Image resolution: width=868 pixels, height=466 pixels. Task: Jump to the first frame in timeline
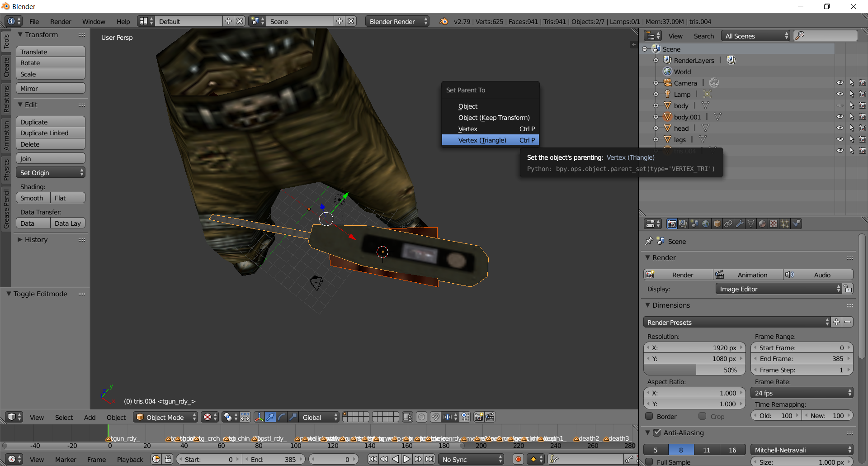[x=373, y=459]
